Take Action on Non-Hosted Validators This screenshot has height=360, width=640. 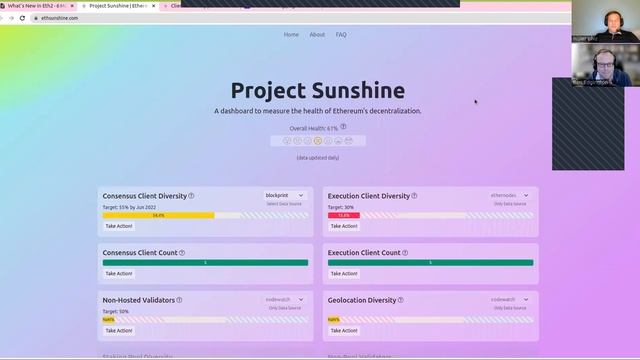point(119,331)
